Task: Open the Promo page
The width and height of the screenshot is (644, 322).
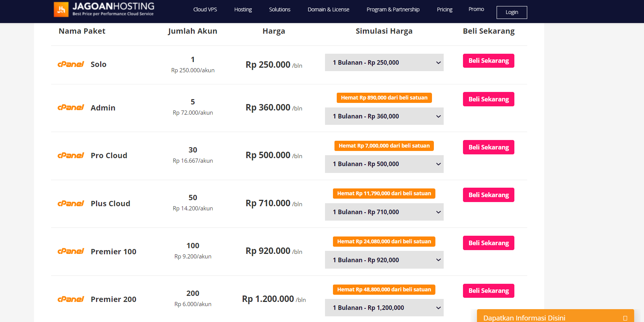Action: pyautogui.click(x=476, y=9)
